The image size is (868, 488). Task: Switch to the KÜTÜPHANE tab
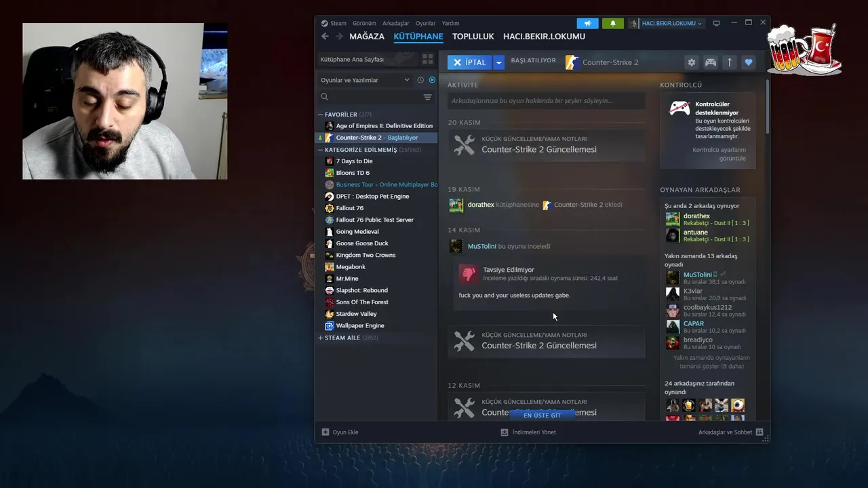click(418, 37)
